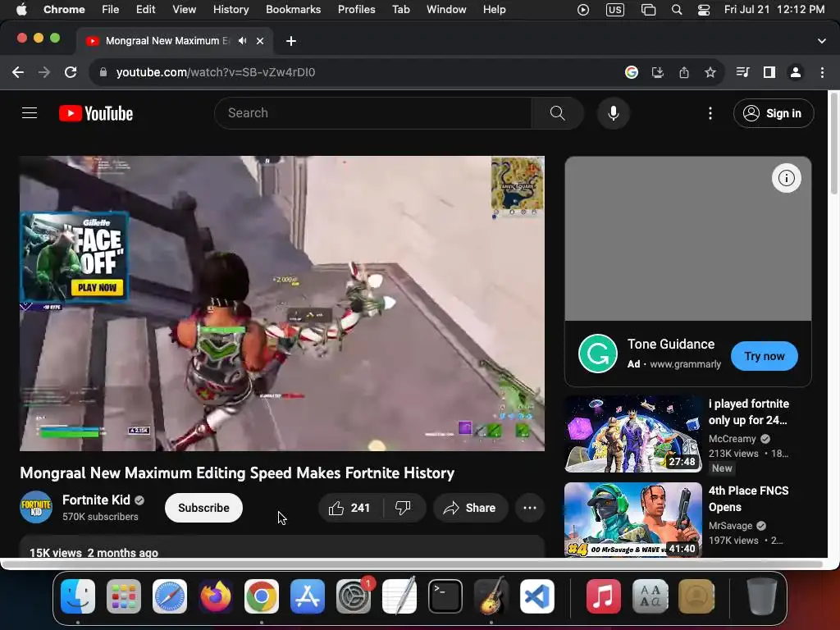Open the MrSavage channel name
Viewport: 840px width, 630px height.
tap(731, 526)
